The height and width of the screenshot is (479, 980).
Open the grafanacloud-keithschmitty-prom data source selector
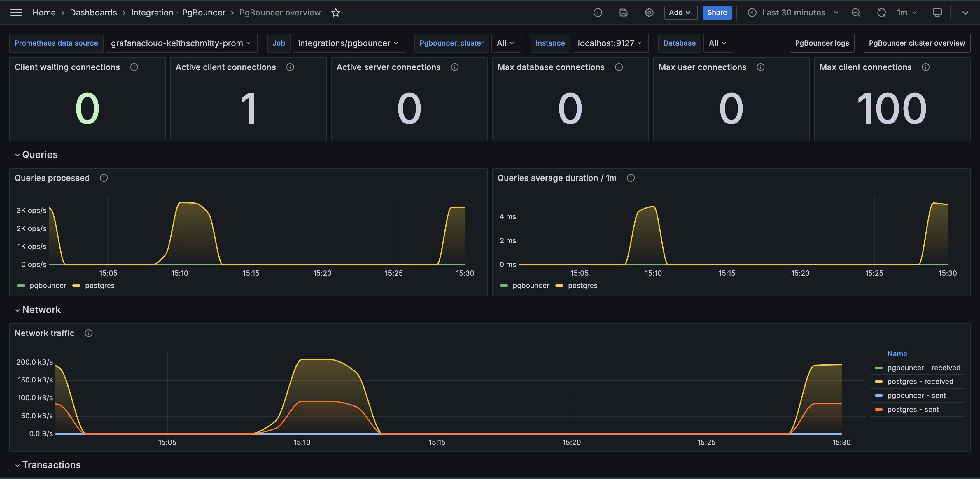tap(181, 43)
